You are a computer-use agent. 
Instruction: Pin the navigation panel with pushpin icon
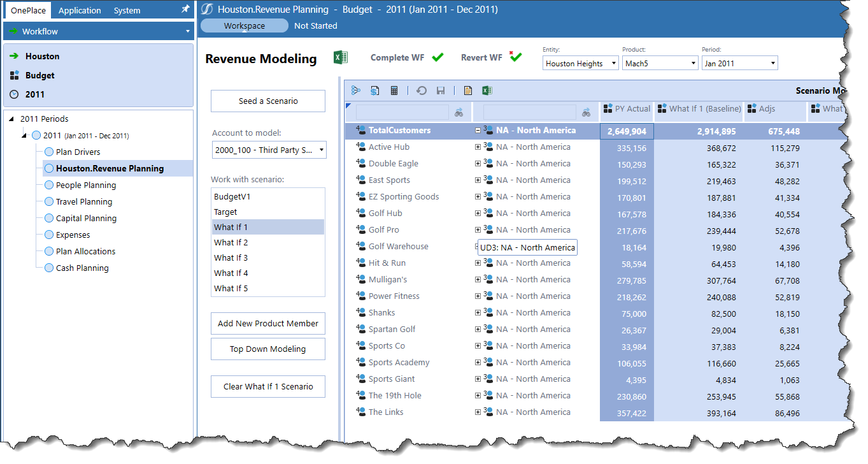[185, 10]
